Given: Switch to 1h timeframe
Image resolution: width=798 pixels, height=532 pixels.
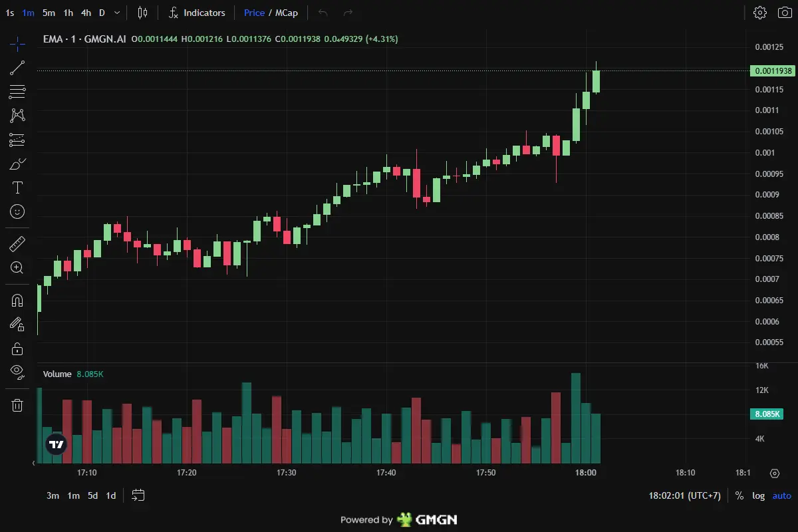Looking at the screenshot, I should 68,13.
